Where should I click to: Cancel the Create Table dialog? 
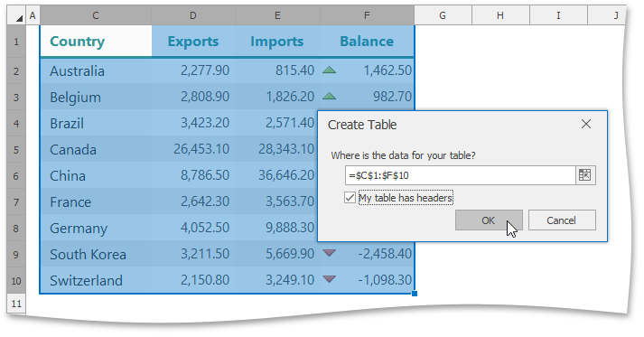click(562, 220)
